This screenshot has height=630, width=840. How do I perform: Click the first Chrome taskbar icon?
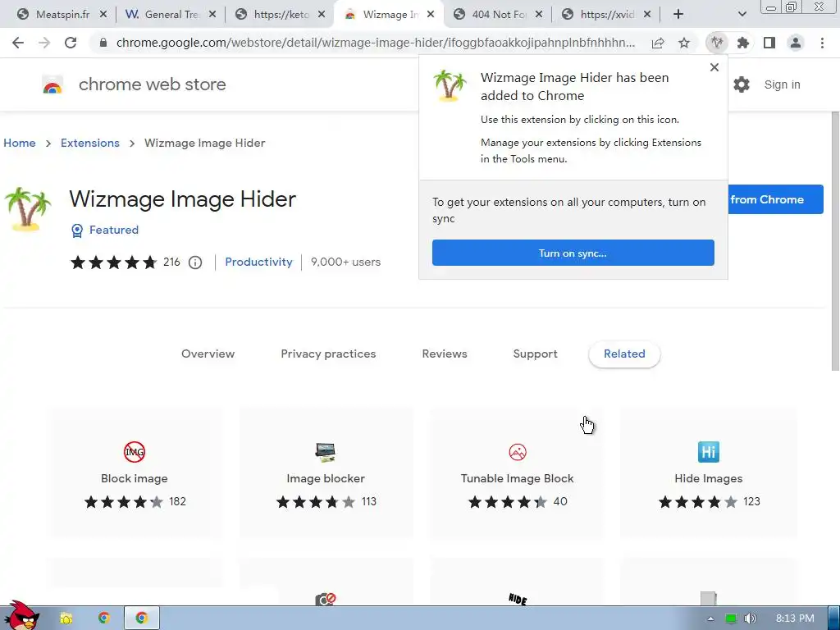[x=104, y=619]
